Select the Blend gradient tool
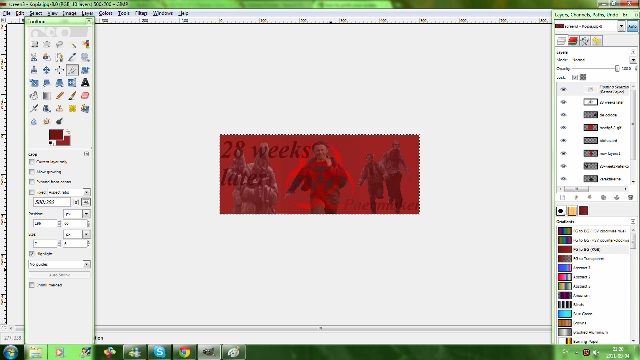640x360 pixels. point(47,96)
